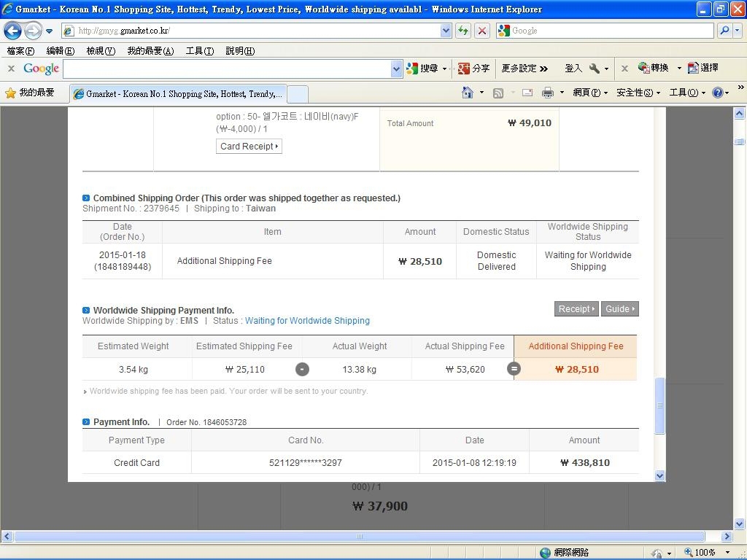Click the magnifier search button

point(724,31)
